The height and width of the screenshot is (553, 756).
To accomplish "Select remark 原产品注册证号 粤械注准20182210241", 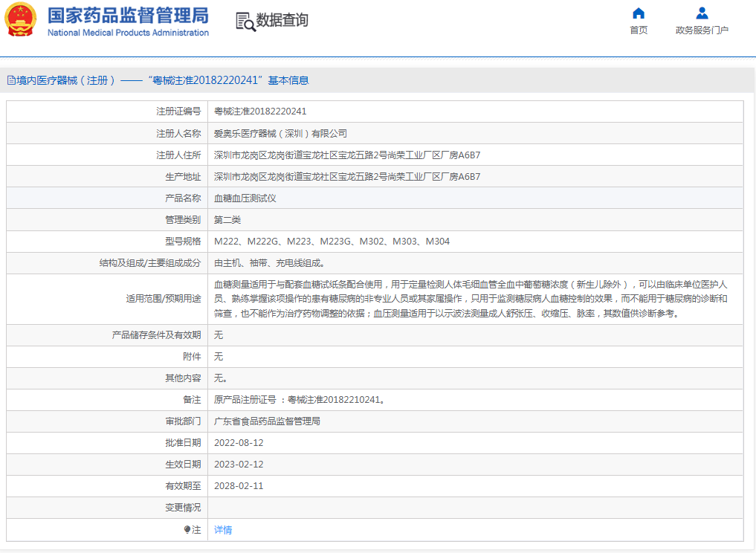I will pyautogui.click(x=300, y=400).
